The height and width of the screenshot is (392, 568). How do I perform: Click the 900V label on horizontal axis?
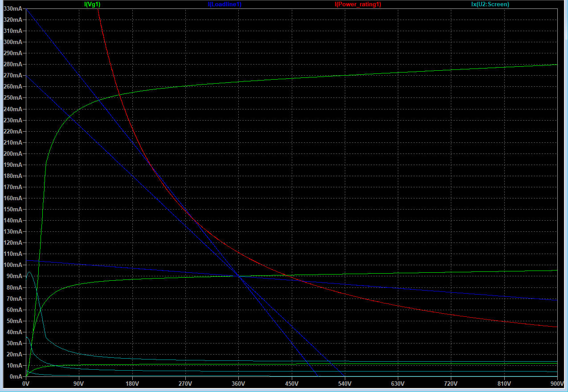557,383
